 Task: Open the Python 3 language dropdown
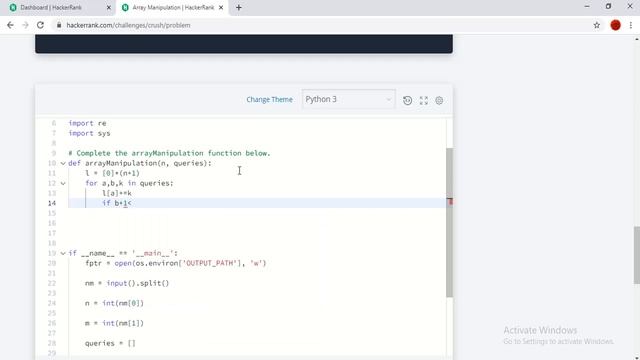coord(349,99)
